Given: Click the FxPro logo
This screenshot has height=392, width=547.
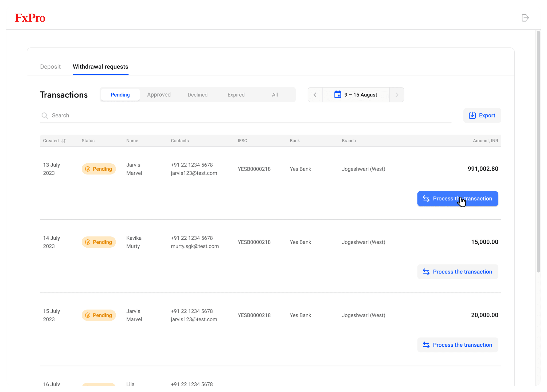Looking at the screenshot, I should (30, 18).
